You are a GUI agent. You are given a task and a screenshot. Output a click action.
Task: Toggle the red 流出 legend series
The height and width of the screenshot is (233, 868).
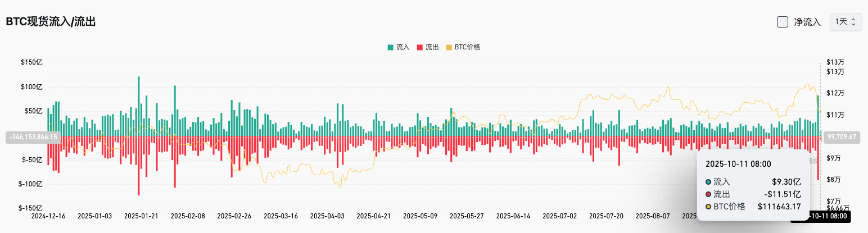(x=427, y=47)
